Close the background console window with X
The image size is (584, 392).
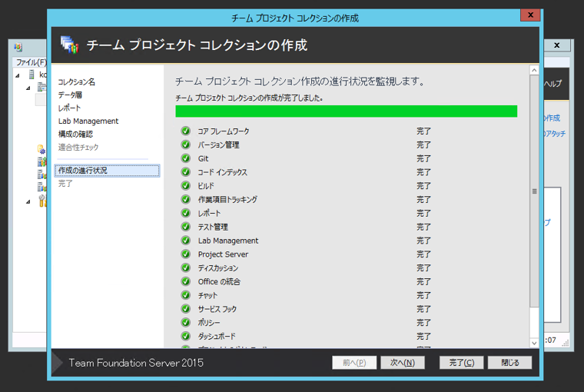point(557,45)
